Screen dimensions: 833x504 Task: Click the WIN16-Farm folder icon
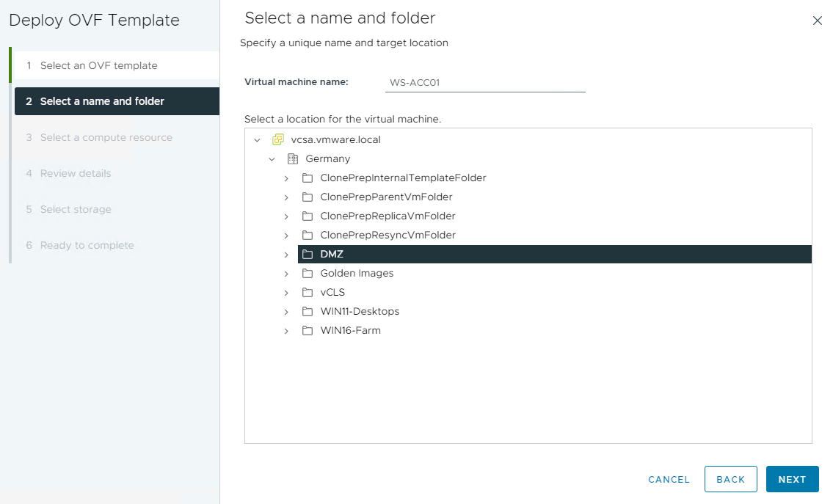point(307,330)
